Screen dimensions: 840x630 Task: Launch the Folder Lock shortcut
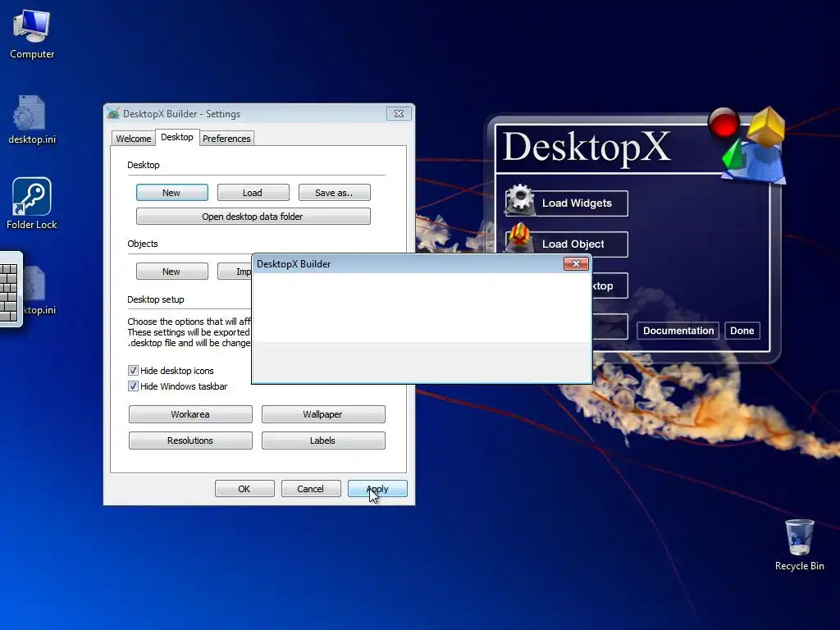[32, 203]
